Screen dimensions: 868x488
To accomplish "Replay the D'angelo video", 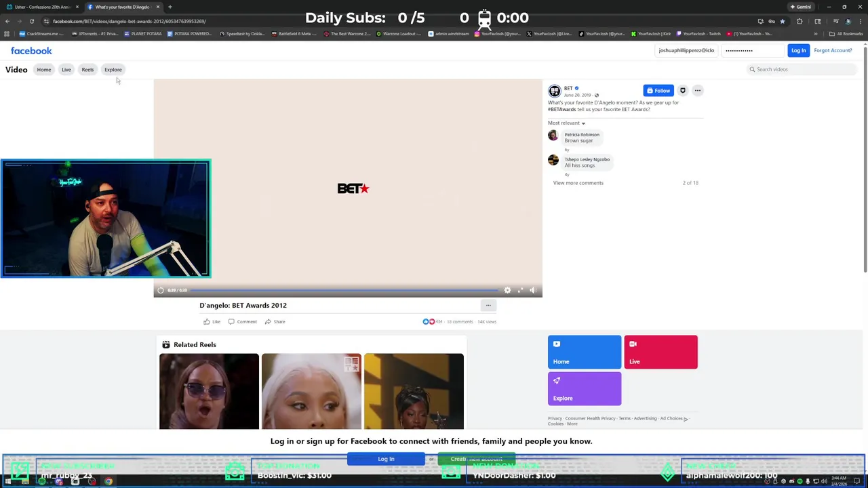I will click(x=161, y=290).
